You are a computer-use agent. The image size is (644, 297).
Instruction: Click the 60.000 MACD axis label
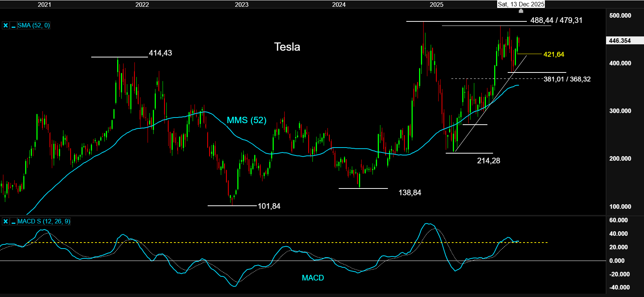click(618, 220)
